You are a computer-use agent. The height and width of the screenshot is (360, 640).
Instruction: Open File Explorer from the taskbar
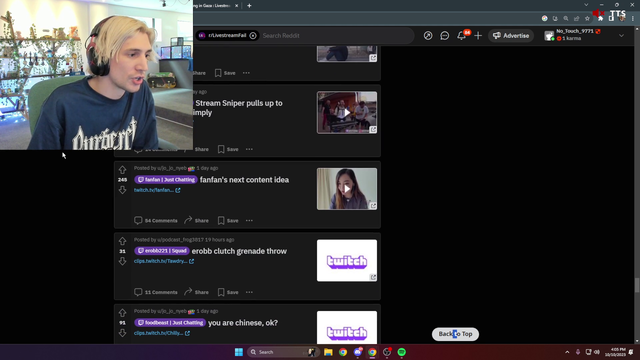tap(328, 352)
